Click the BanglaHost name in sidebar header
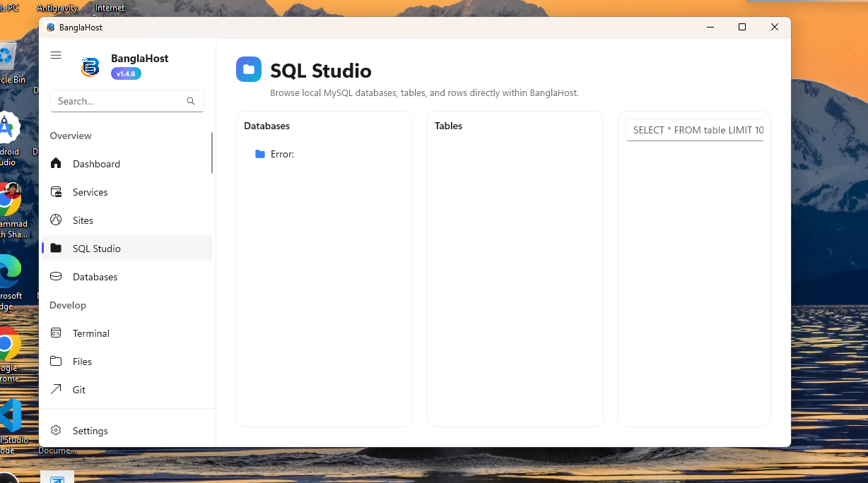868x483 pixels. tap(140, 58)
